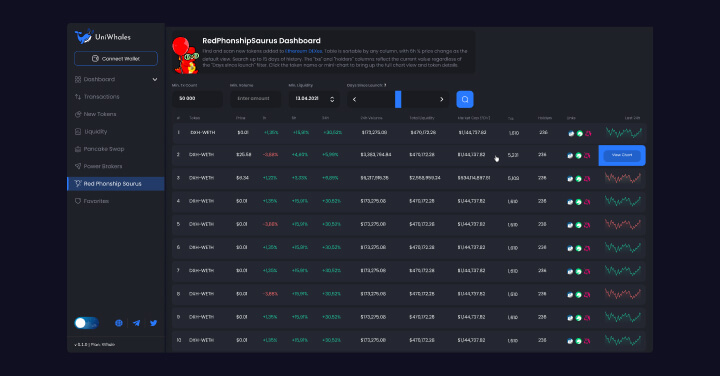Click row 10 blue link icon
This screenshot has width=720, height=376.
pyautogui.click(x=570, y=341)
